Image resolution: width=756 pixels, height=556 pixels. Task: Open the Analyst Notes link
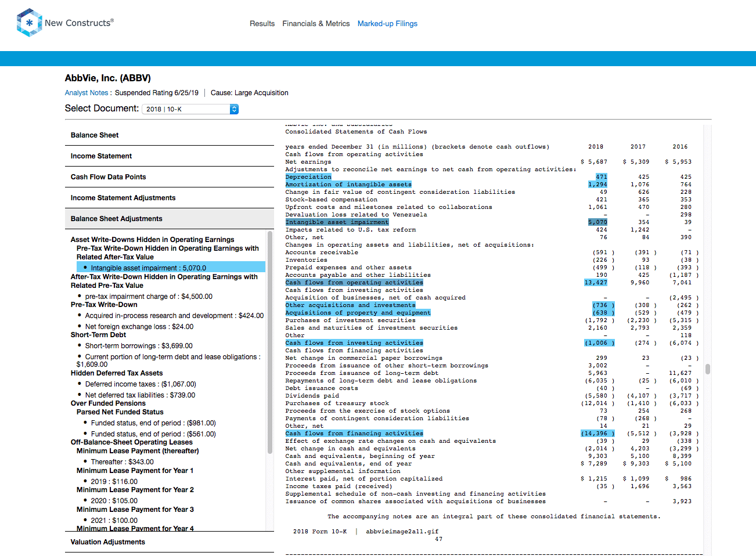point(87,93)
